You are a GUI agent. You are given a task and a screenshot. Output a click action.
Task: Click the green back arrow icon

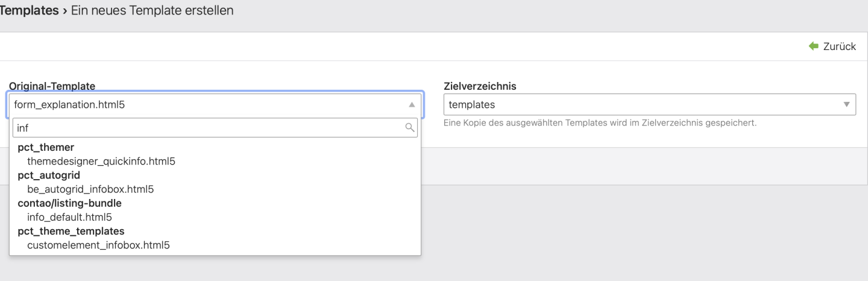click(814, 46)
